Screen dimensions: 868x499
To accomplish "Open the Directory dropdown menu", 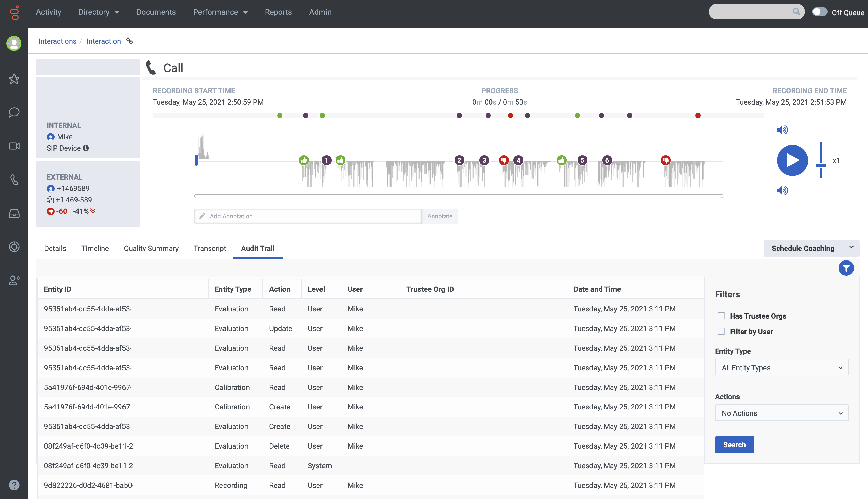I will pos(99,12).
